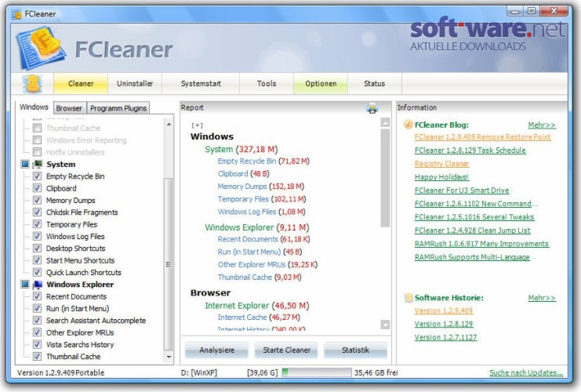Open RAMRush Supports Multi-Language link

point(472,257)
